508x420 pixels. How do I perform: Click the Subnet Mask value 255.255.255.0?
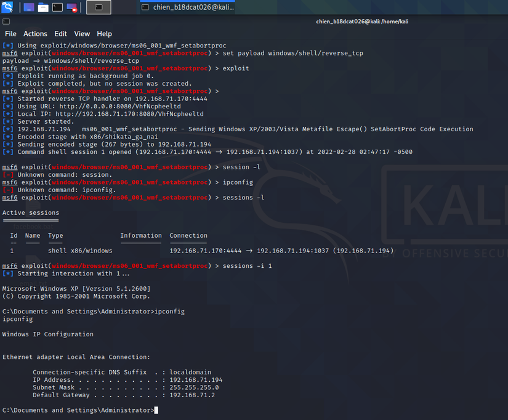pos(194,387)
